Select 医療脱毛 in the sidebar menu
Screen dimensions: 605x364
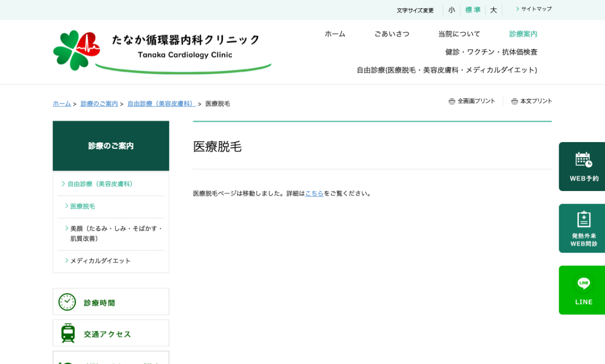[x=83, y=206]
